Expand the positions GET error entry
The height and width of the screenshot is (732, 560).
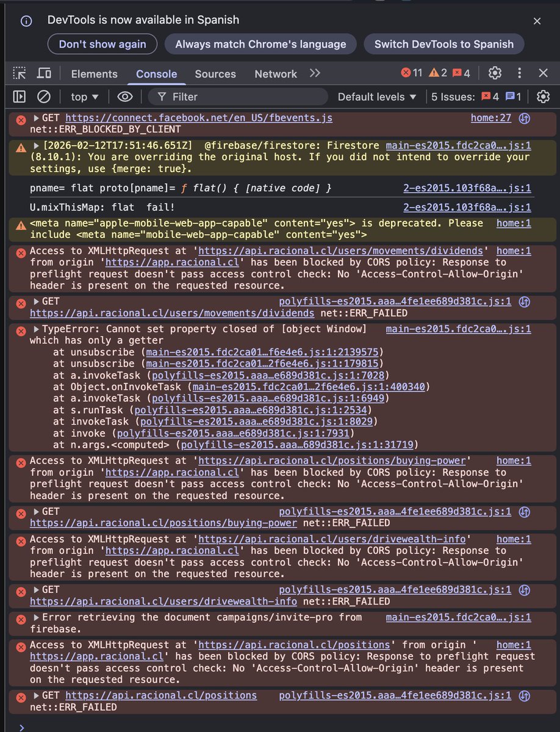click(36, 695)
